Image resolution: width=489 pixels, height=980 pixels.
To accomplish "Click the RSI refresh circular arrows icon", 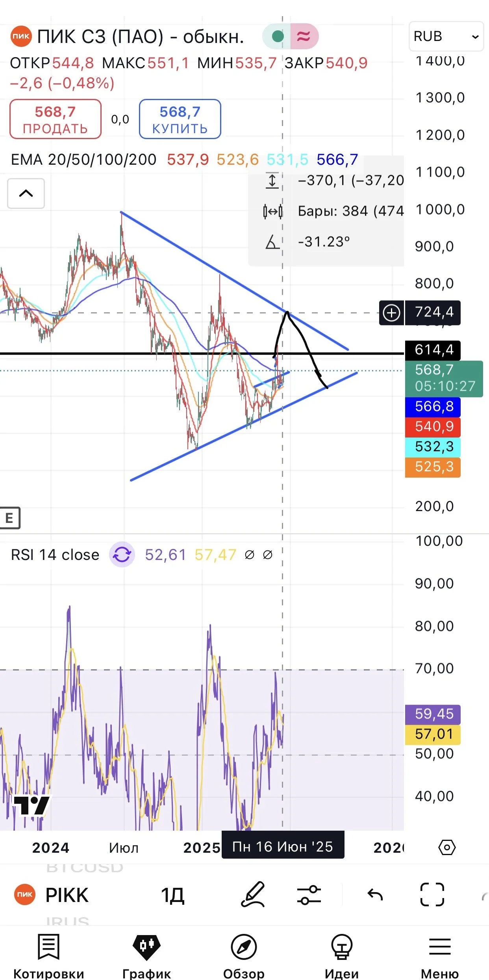I will pyautogui.click(x=122, y=555).
